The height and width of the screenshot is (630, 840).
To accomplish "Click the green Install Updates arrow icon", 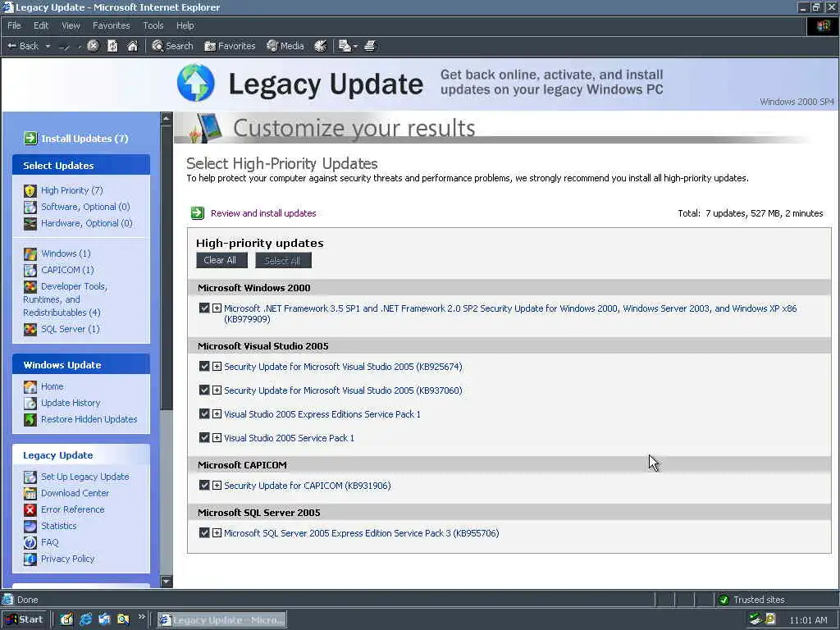I will [30, 138].
